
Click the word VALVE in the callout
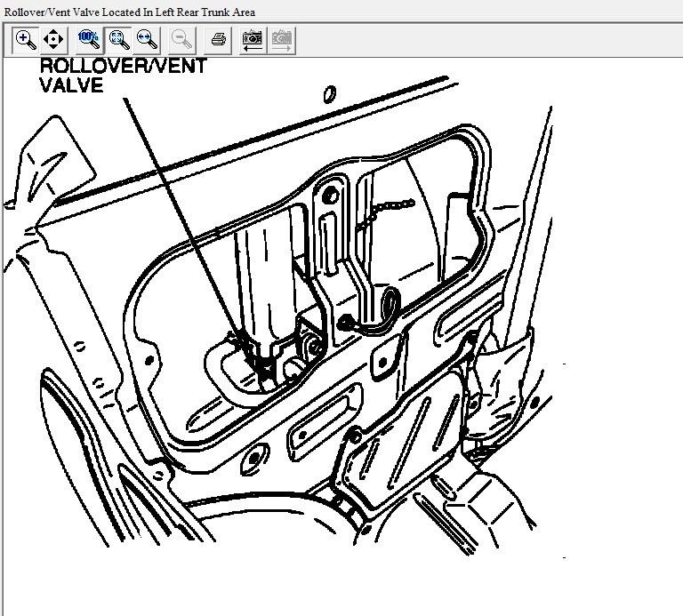pos(71,85)
